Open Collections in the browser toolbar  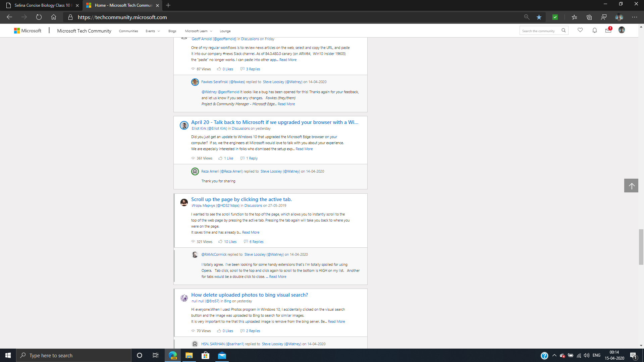(589, 17)
